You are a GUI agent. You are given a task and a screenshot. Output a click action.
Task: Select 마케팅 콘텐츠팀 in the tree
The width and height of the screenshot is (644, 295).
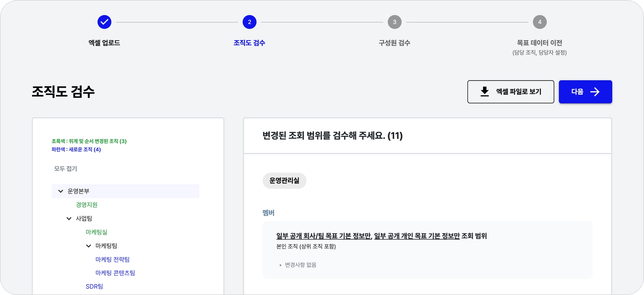[x=115, y=273]
